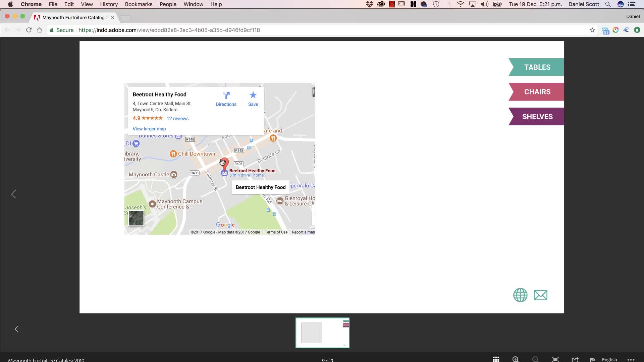Open the calendar 53 extension icon

point(605,30)
